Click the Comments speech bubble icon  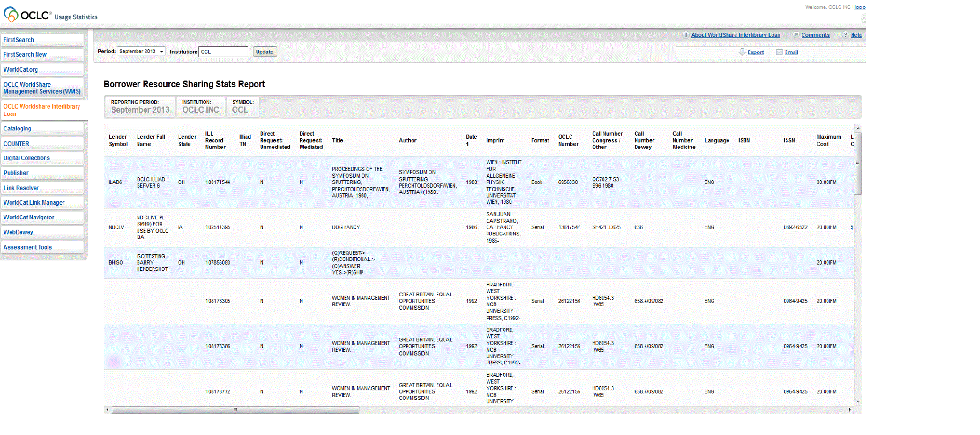pos(796,35)
